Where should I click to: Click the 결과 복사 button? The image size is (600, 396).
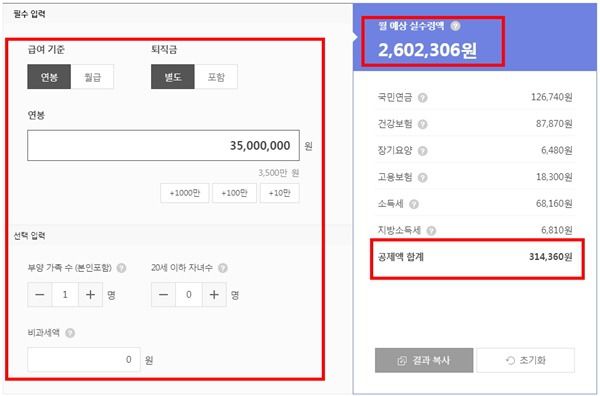point(424,360)
